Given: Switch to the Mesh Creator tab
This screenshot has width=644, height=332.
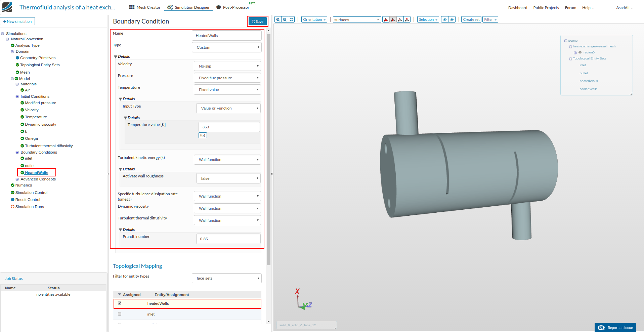Looking at the screenshot, I should point(145,7).
